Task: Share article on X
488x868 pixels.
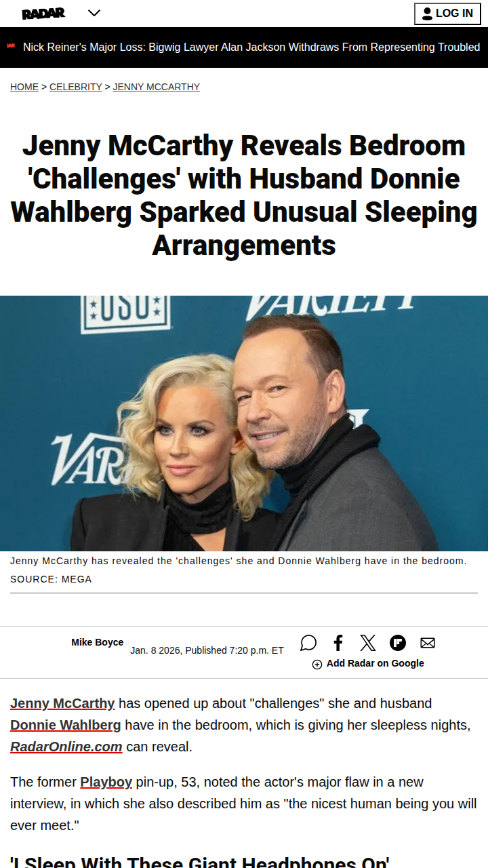Action: click(368, 643)
